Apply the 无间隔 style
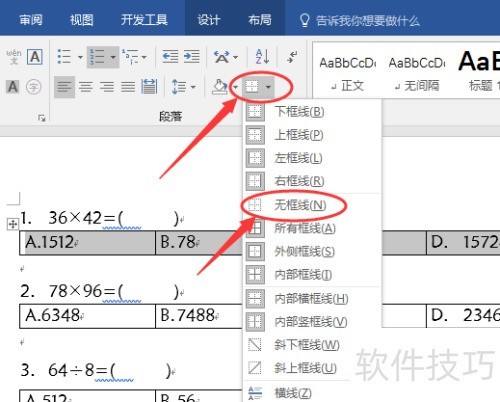Screen dimensions: 500x402 click(x=417, y=72)
